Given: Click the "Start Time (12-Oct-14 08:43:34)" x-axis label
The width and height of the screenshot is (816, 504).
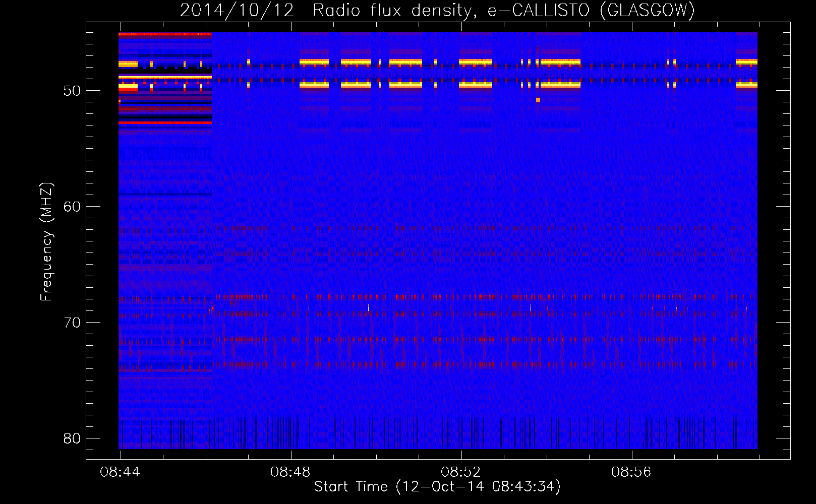Looking at the screenshot, I should pyautogui.click(x=437, y=486).
